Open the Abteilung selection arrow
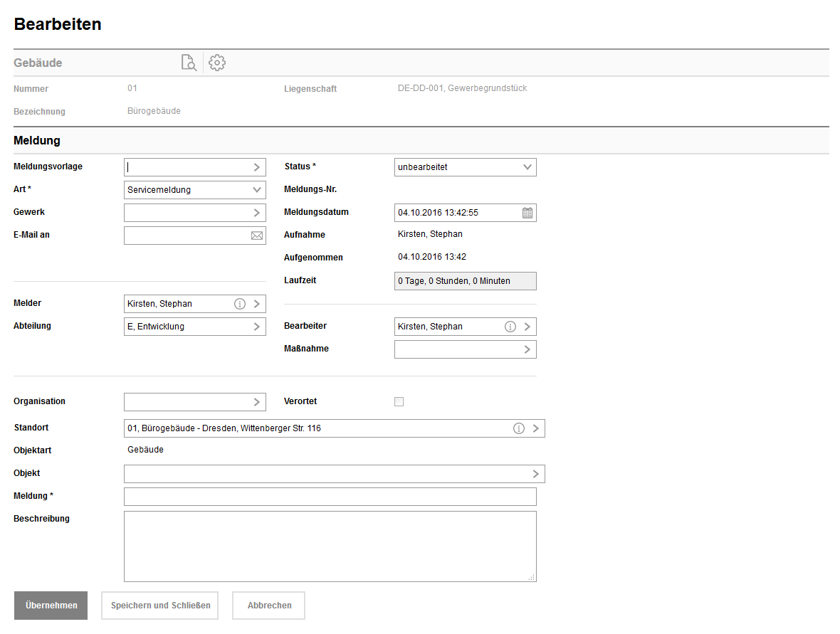The height and width of the screenshot is (634, 840). click(x=257, y=327)
